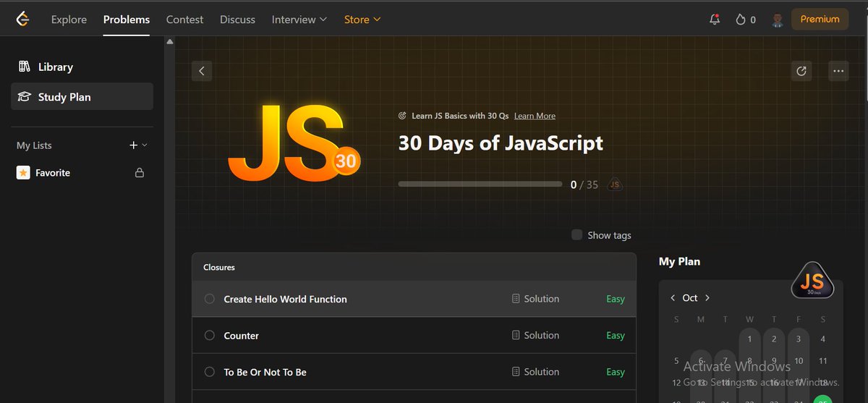Select Study Plan in the sidebar
Viewport: 868px width, 403px height.
pos(82,97)
